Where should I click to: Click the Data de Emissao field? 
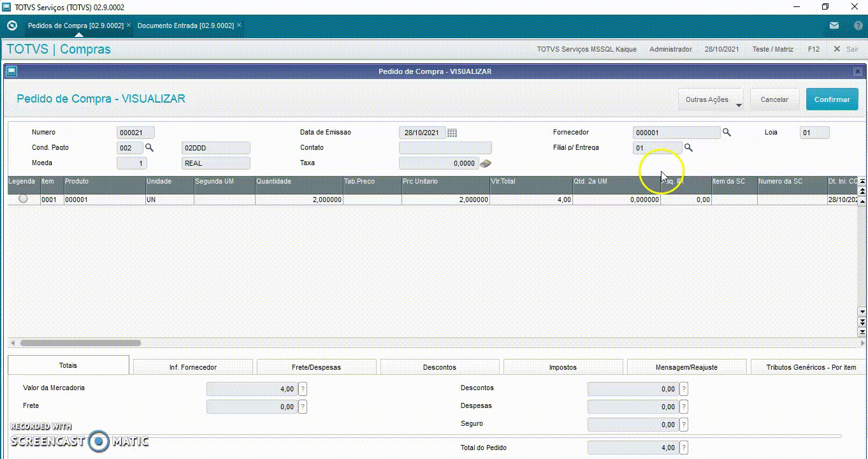click(422, 133)
